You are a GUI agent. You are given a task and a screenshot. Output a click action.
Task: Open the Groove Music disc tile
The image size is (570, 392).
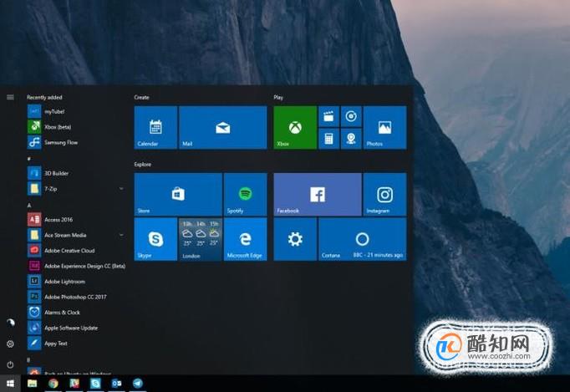351,116
